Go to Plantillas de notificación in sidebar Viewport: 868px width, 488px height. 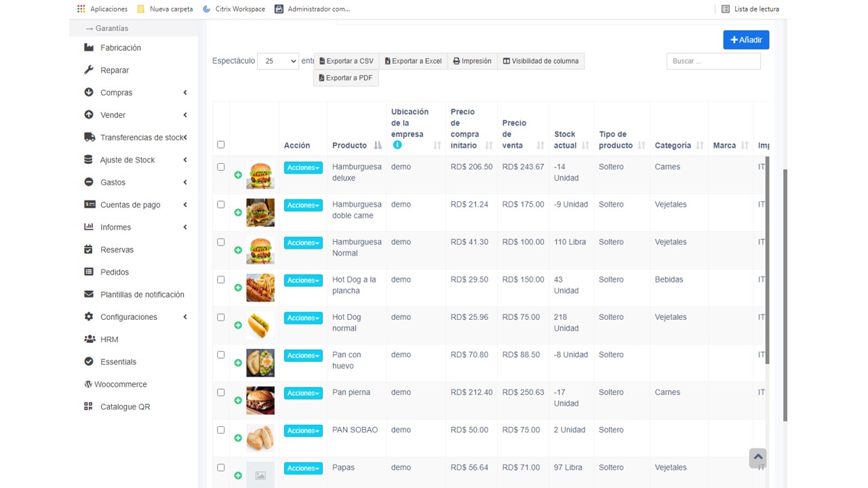[142, 294]
